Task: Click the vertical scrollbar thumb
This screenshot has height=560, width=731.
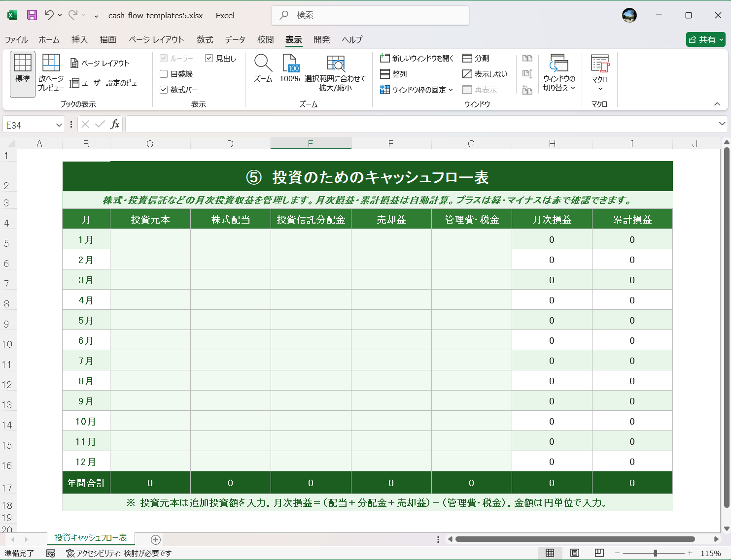Action: tap(727, 327)
